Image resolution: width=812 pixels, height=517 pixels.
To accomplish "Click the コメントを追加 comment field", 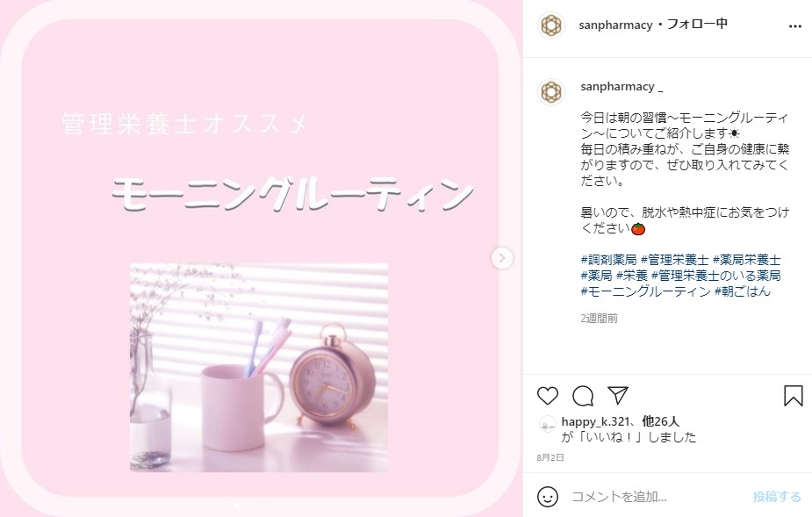I will (x=658, y=496).
